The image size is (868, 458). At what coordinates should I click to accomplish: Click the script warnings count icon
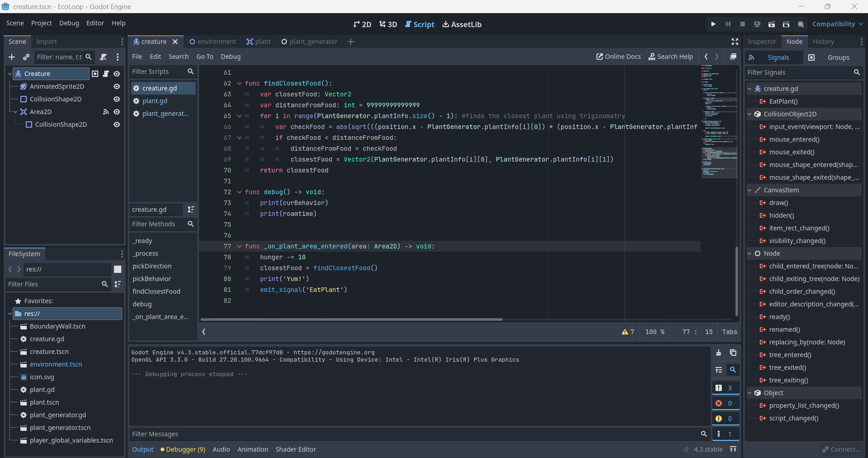click(x=628, y=332)
